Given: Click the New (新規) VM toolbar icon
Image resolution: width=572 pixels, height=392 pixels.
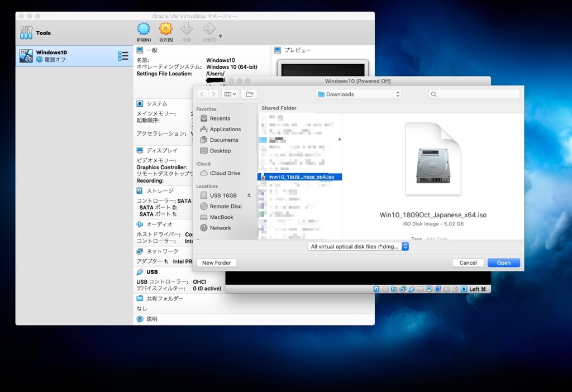Looking at the screenshot, I should coord(144,29).
